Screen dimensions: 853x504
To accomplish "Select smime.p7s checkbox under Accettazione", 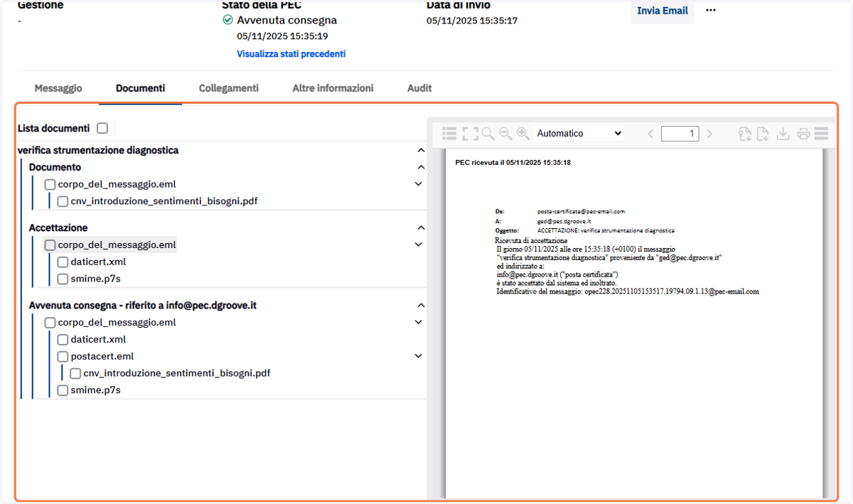I will [x=63, y=279].
